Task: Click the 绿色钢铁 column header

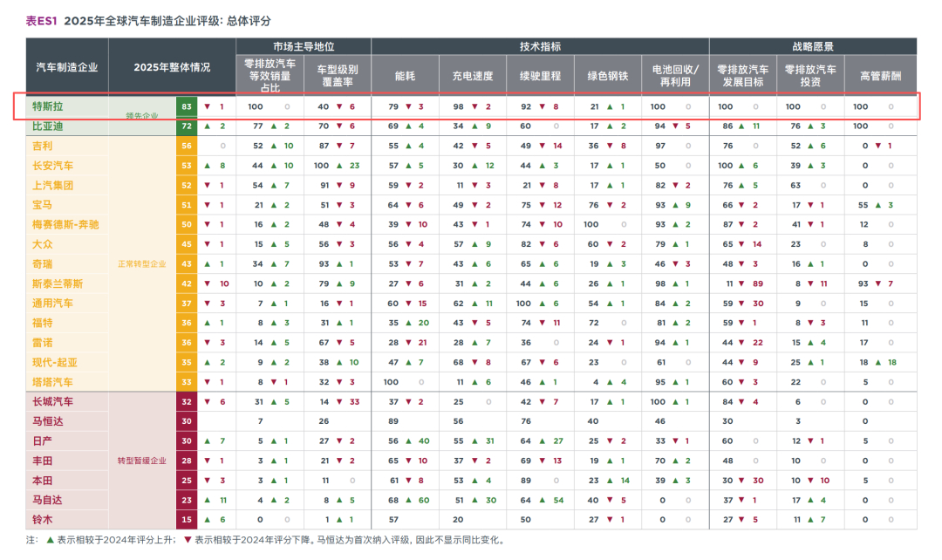Action: [608, 75]
